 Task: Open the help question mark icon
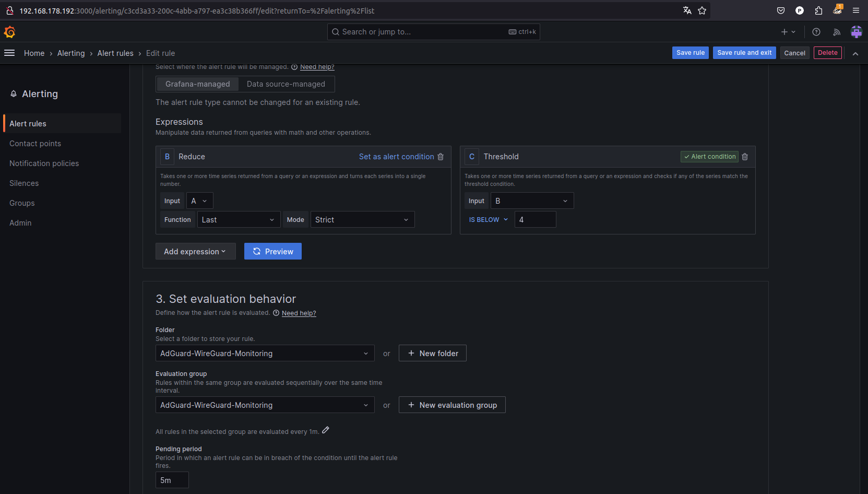coord(816,32)
